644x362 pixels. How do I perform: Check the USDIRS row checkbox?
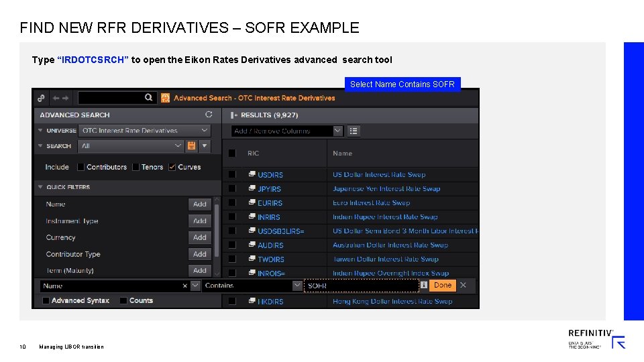(x=232, y=174)
